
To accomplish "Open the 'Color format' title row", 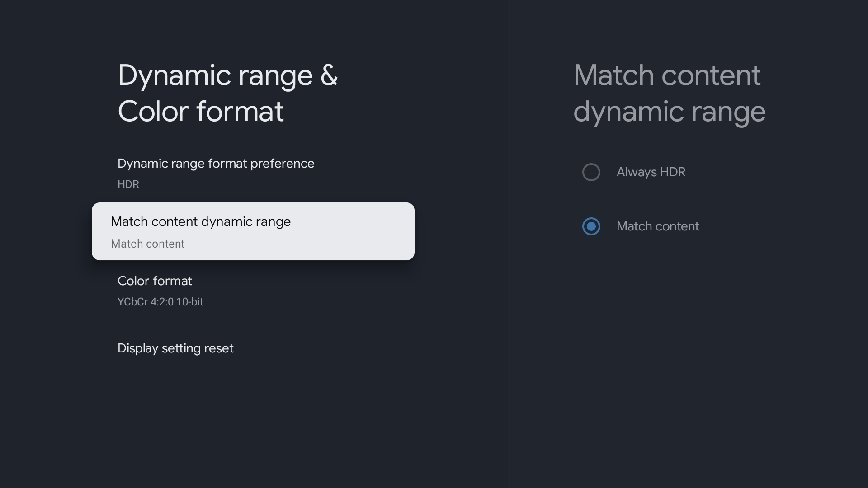I will coord(155,281).
